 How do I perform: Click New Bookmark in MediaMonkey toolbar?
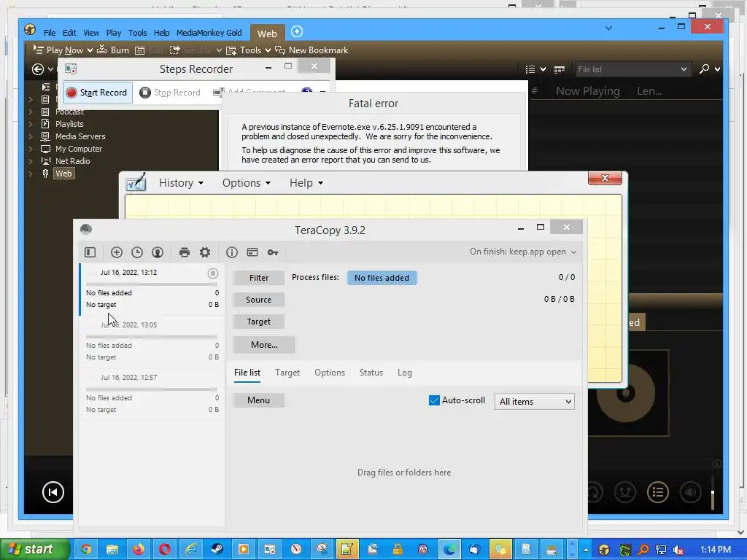(x=311, y=50)
